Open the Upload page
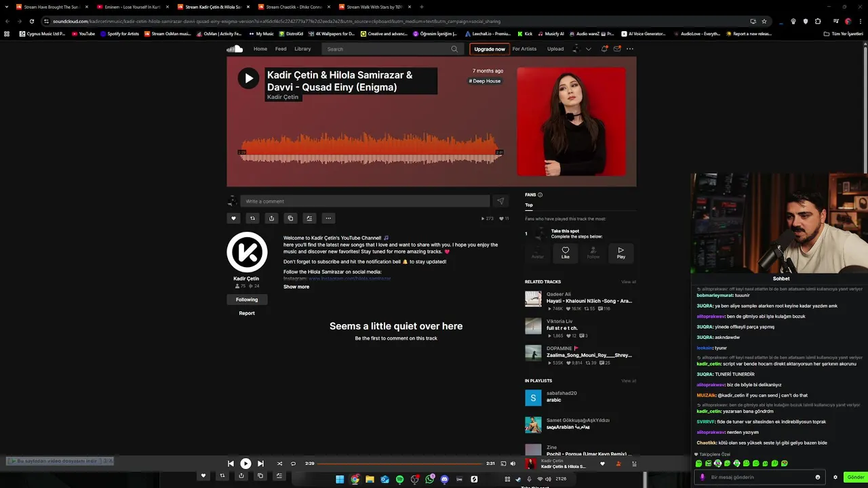The image size is (868, 488). (555, 49)
